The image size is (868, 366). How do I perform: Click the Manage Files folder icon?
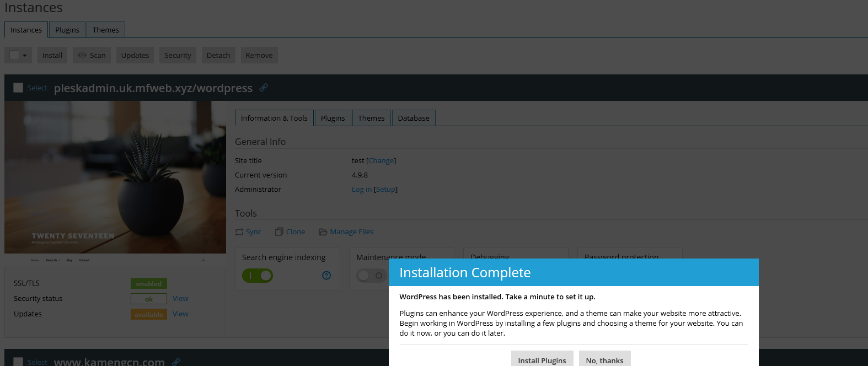(x=323, y=232)
